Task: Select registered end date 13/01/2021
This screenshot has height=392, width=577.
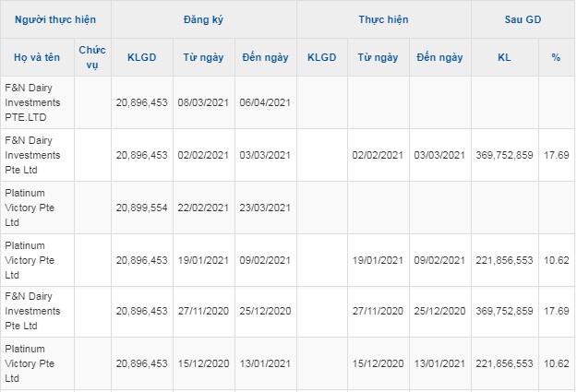Action: [x=265, y=363]
